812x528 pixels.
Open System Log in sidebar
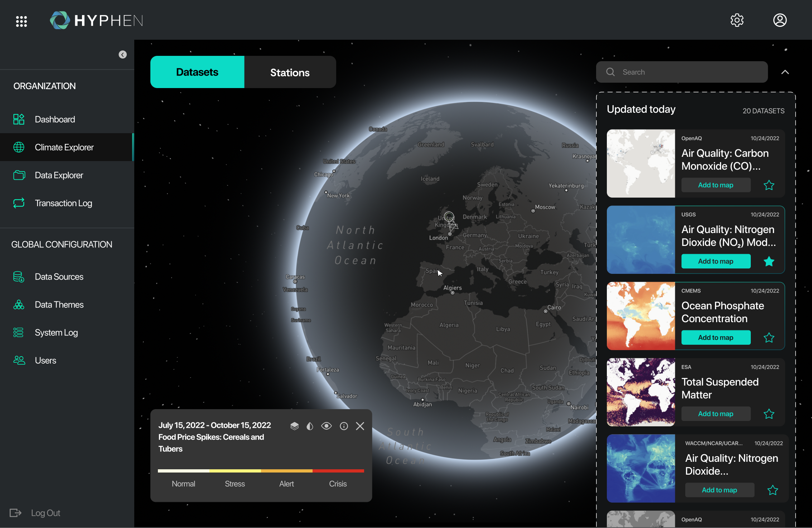coord(67,333)
